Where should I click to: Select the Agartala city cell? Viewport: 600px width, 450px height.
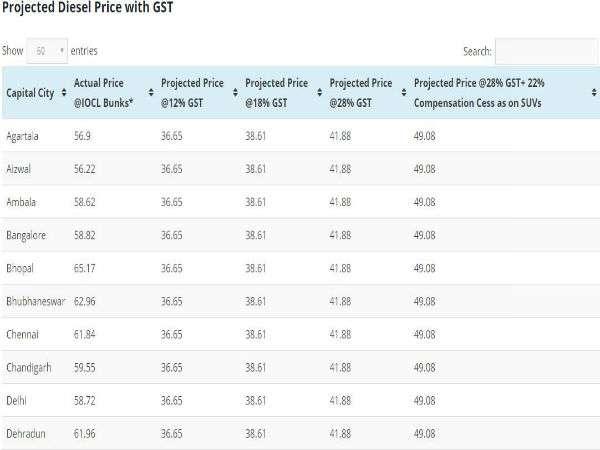tap(23, 136)
